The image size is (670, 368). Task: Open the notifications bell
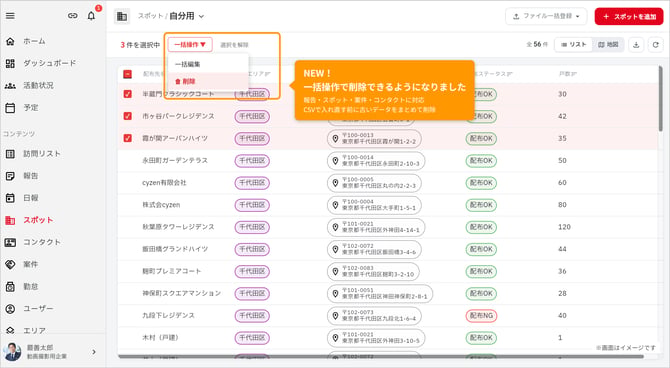tap(91, 16)
